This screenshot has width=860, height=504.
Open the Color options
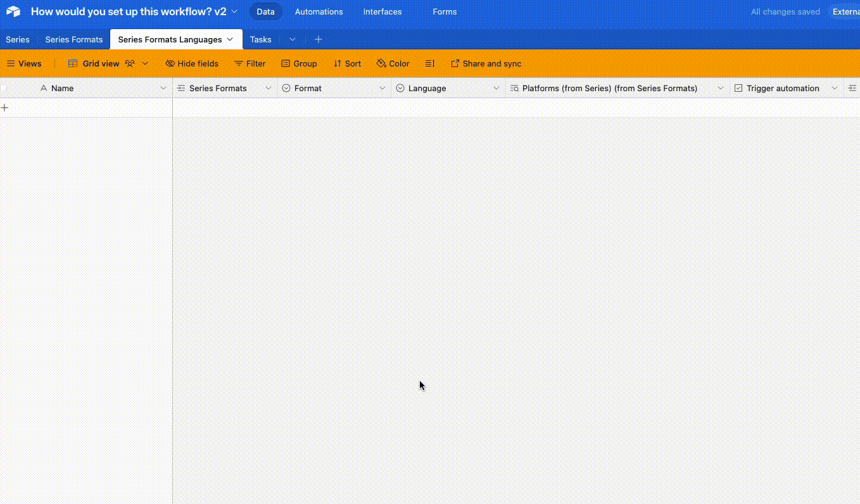pos(393,63)
